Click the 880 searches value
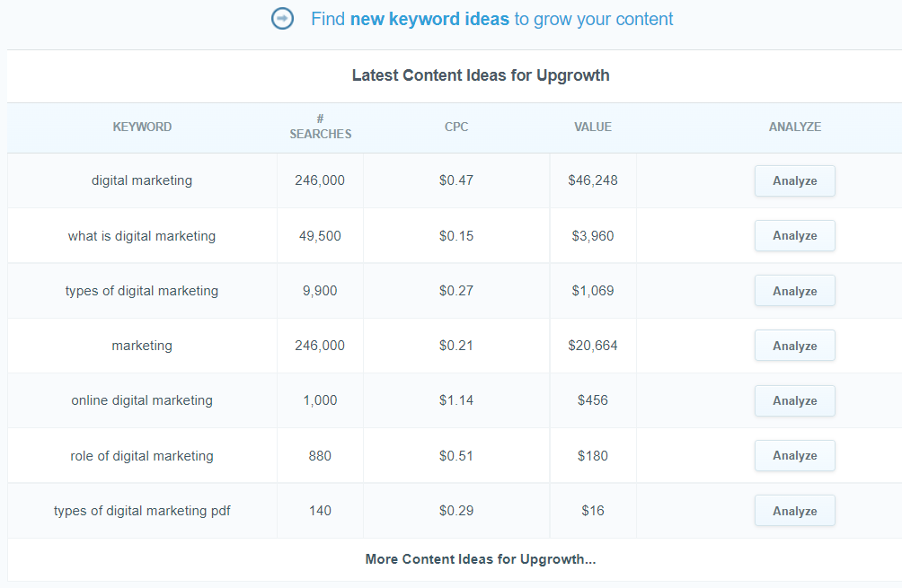902x588 pixels. pyautogui.click(x=320, y=456)
